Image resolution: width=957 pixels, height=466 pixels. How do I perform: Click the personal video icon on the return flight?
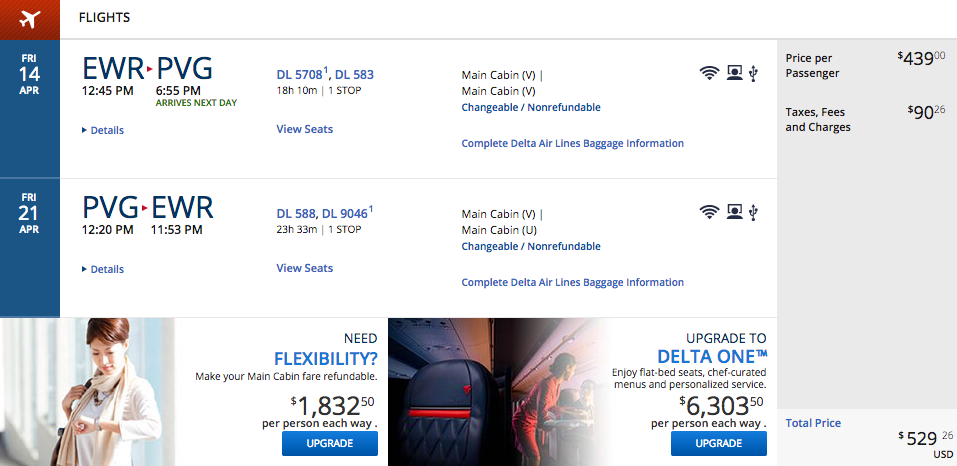click(734, 212)
